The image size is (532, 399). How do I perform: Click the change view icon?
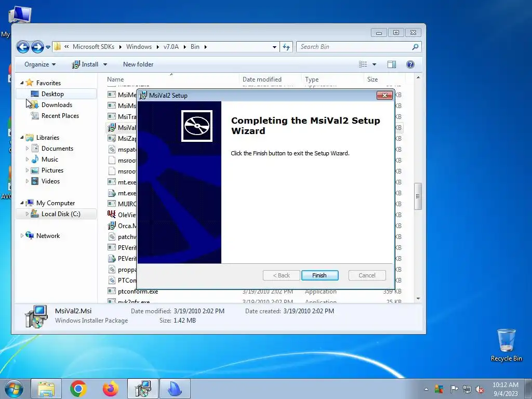tap(363, 64)
